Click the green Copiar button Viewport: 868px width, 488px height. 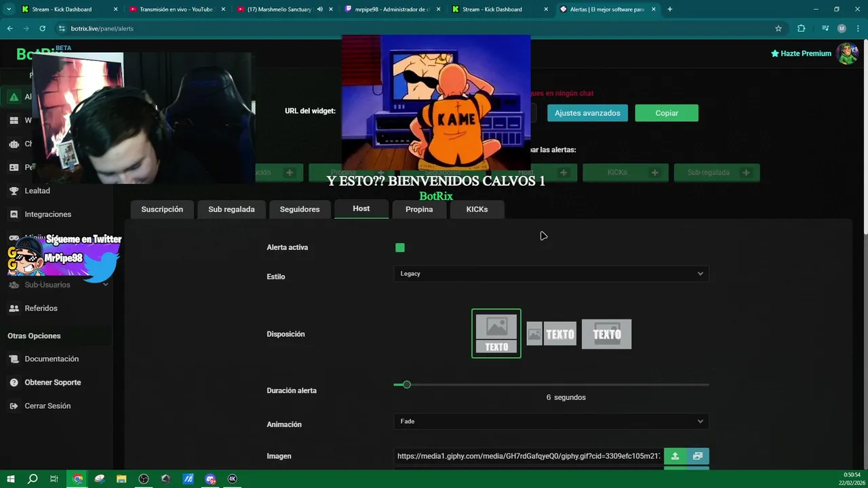coord(667,113)
